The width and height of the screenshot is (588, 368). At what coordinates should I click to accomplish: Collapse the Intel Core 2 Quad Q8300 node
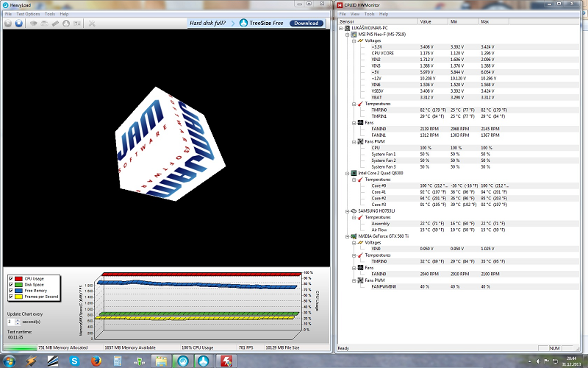tap(347, 173)
